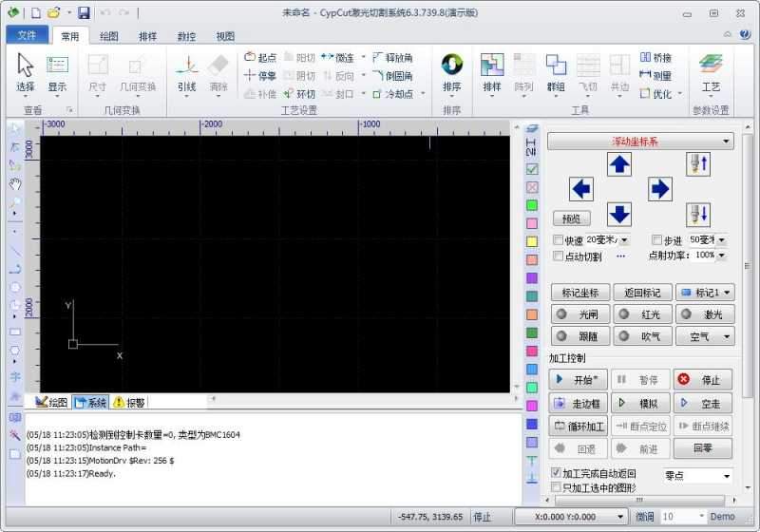
Task: Check 只加工选中的图形 checkbox
Action: [x=556, y=487]
